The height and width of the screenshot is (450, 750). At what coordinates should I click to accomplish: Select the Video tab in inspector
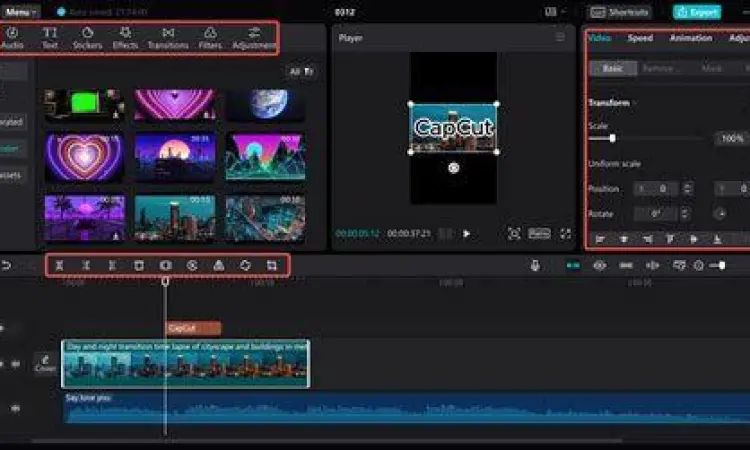(599, 38)
